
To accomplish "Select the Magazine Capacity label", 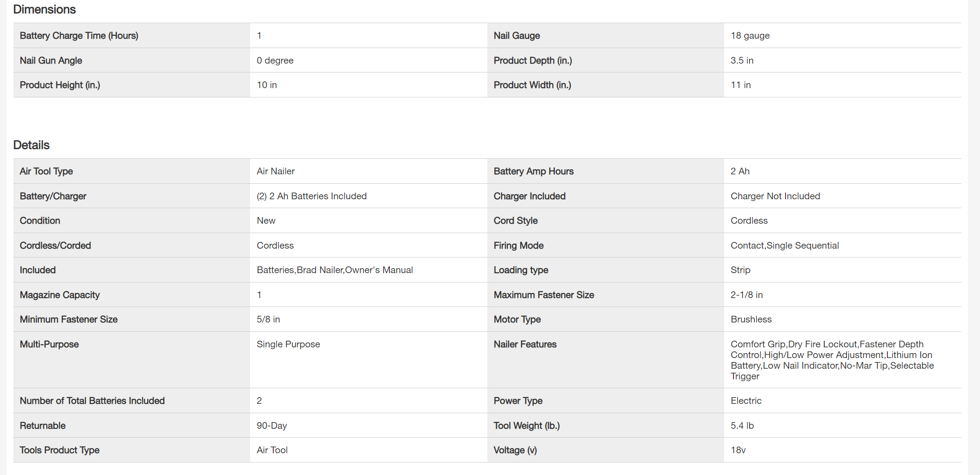I will point(60,295).
